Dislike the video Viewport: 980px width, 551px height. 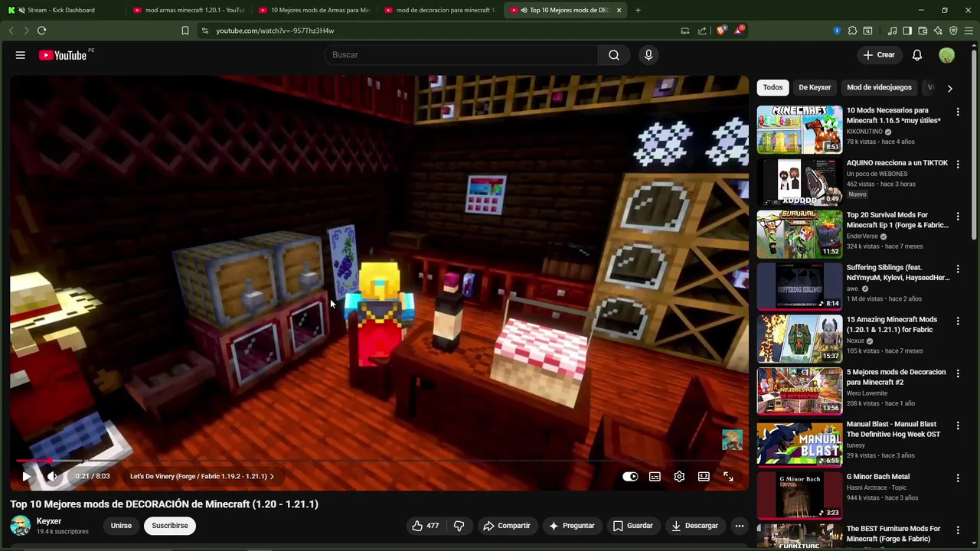(459, 526)
